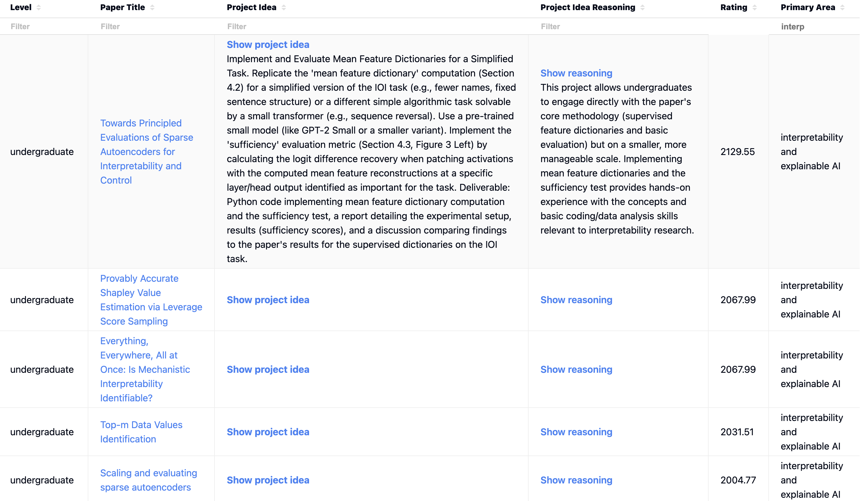Viewport: 868px width, 501px height.
Task: Collapse the expanded Sparse Autoencoders project idea
Action: (x=268, y=44)
